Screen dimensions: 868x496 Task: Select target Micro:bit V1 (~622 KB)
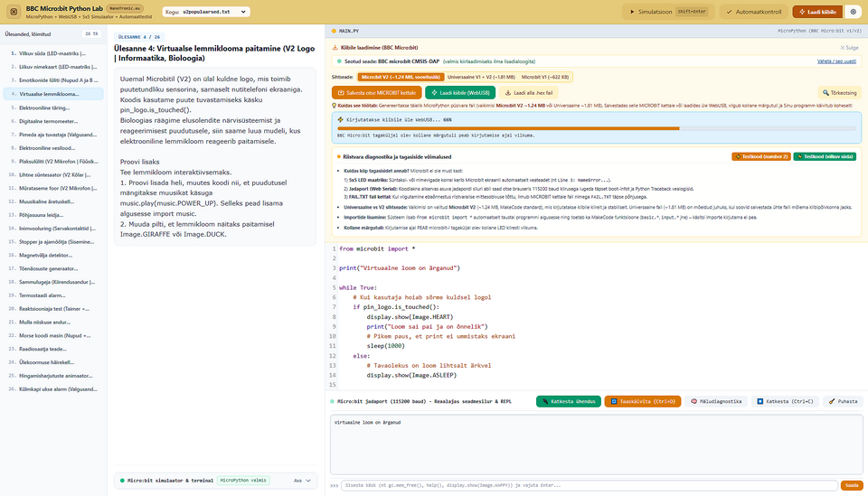pos(544,77)
